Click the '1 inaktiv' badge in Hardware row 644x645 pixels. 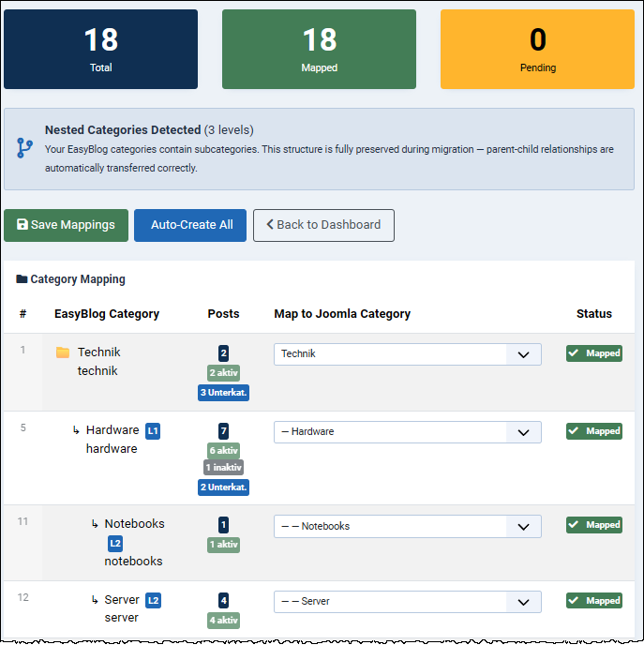tap(223, 467)
